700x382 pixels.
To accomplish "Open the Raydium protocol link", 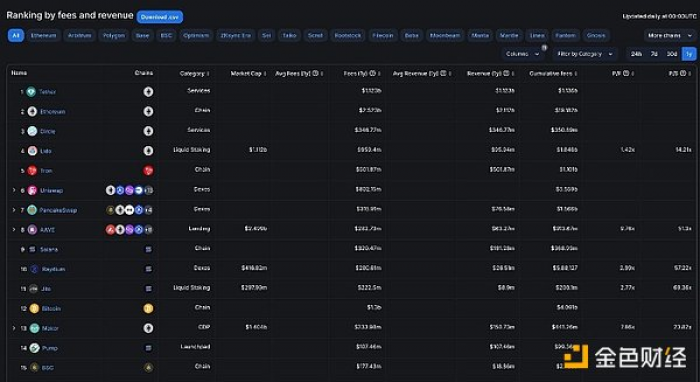I will pos(54,269).
